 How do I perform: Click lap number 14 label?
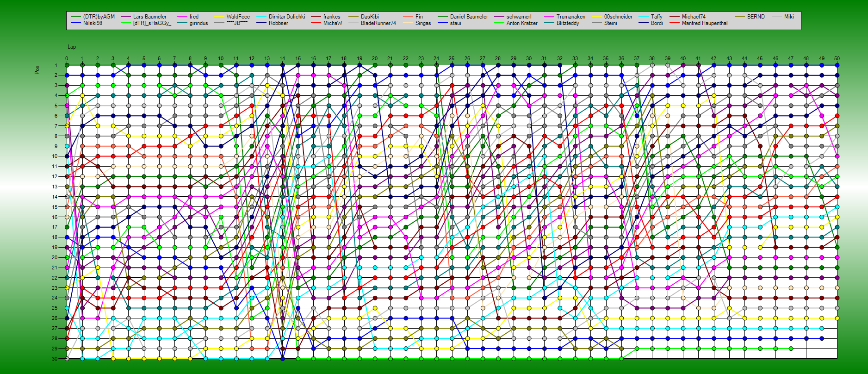[282, 59]
